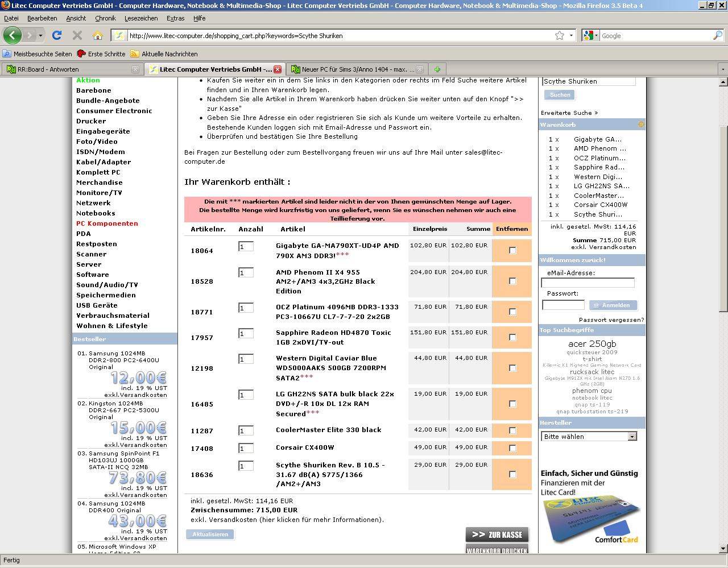Click the WARENKORB DRUCKEN button
The width and height of the screenshot is (728, 568).
point(497,549)
